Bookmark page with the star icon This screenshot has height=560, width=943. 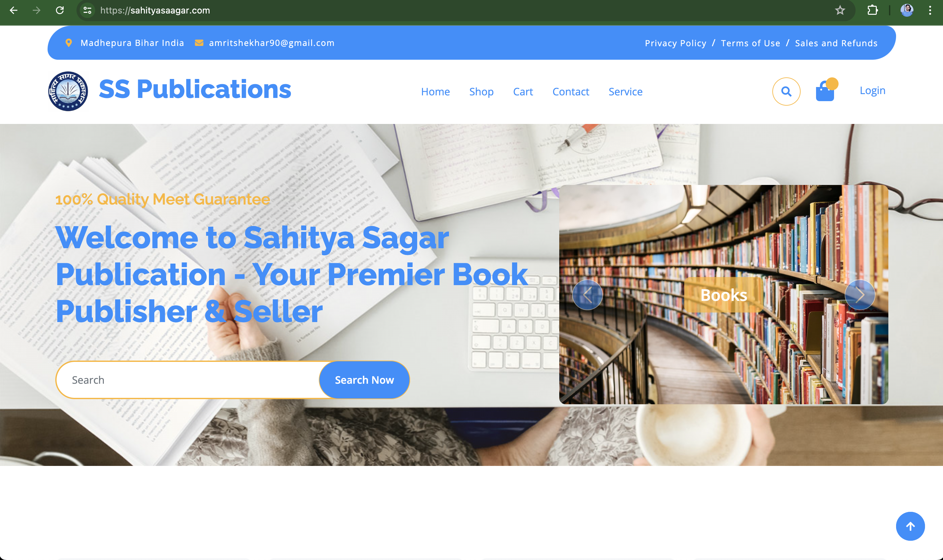(840, 10)
